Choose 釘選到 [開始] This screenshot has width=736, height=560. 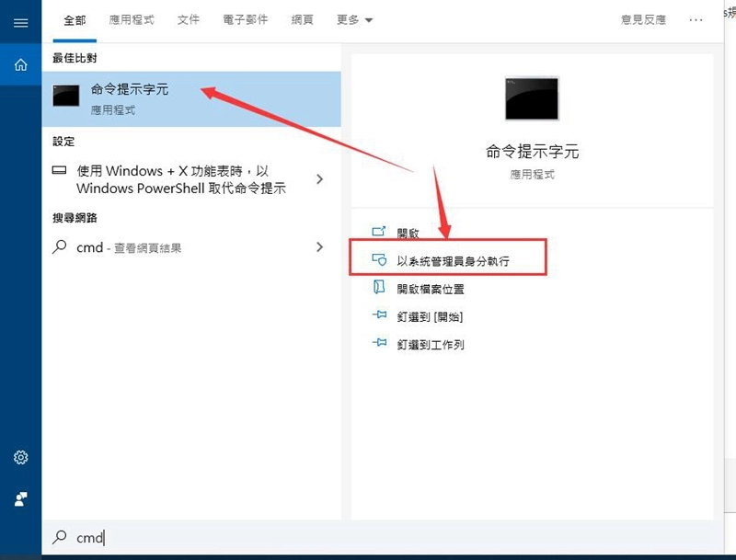click(430, 316)
